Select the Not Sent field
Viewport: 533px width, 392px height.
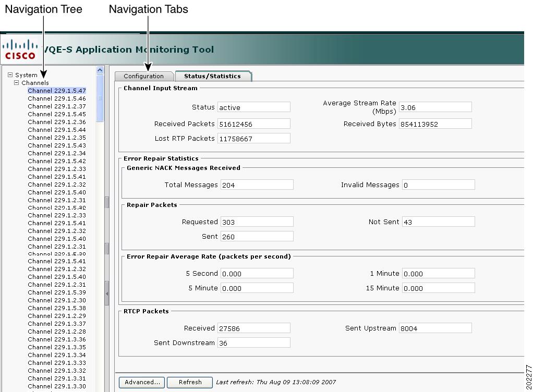click(439, 222)
